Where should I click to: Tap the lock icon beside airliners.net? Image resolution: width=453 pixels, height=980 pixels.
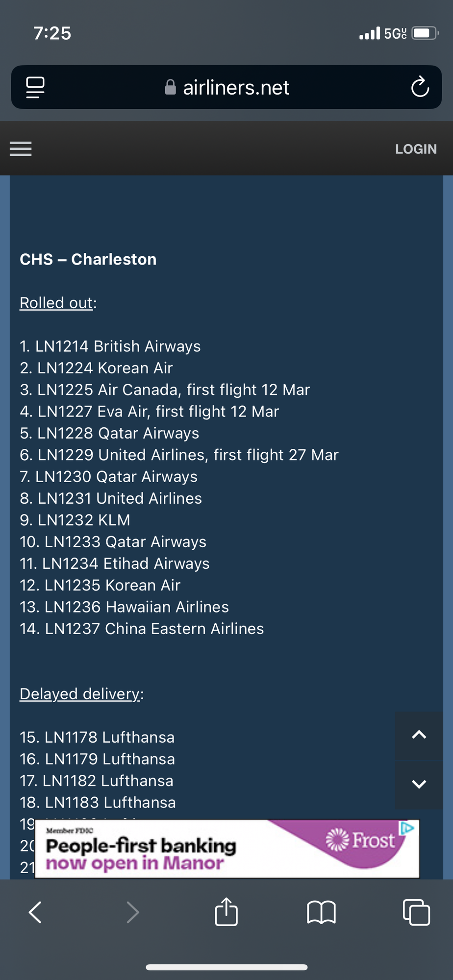coord(170,87)
